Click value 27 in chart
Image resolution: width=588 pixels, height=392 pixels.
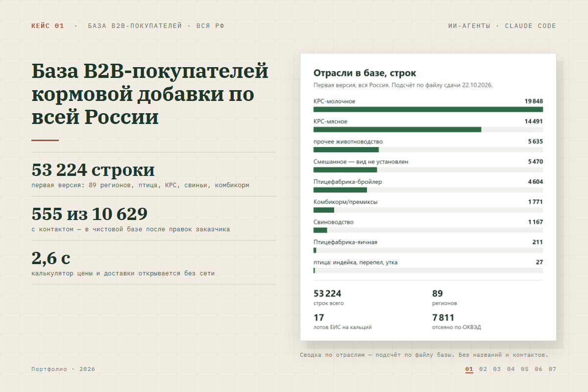(x=539, y=262)
